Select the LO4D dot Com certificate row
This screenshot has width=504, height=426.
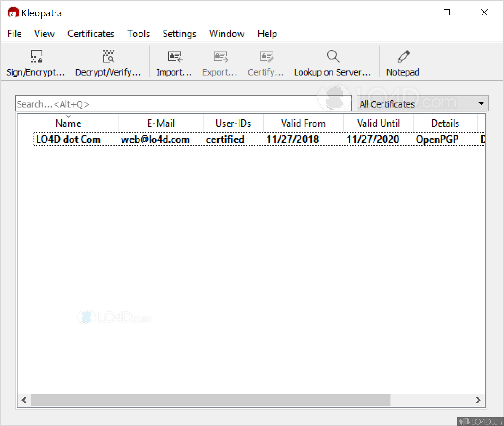[259, 139]
